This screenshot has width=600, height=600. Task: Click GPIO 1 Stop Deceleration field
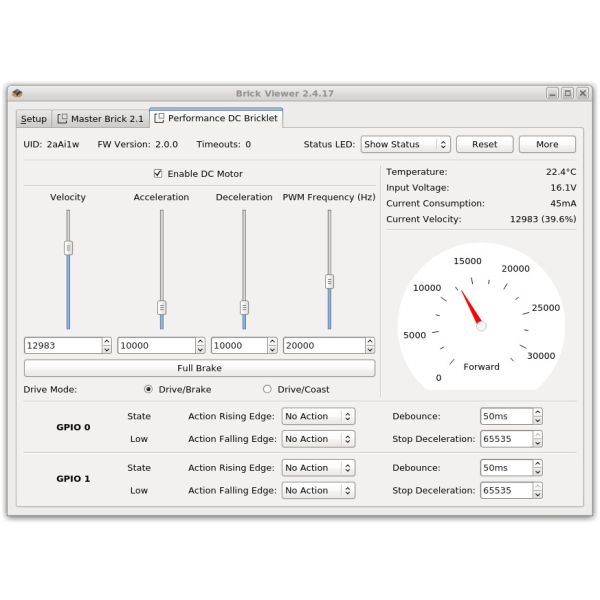point(506,491)
